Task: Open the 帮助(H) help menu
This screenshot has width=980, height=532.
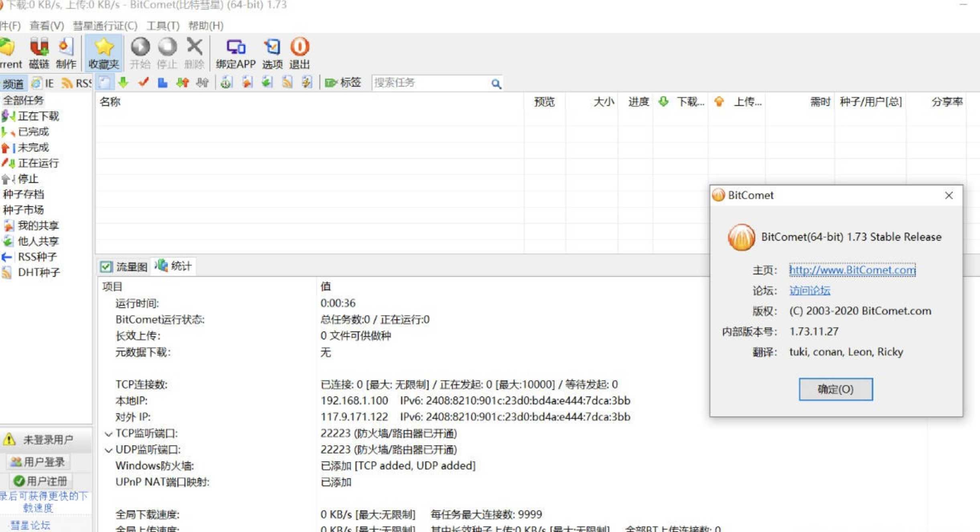Action: click(206, 26)
